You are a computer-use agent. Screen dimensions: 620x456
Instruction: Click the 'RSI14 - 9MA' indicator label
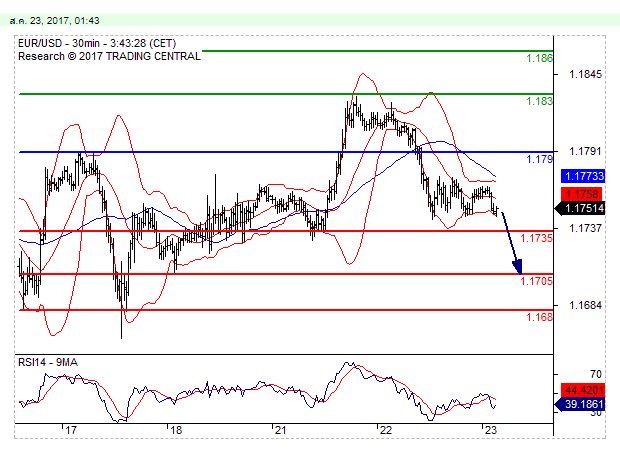[x=48, y=362]
